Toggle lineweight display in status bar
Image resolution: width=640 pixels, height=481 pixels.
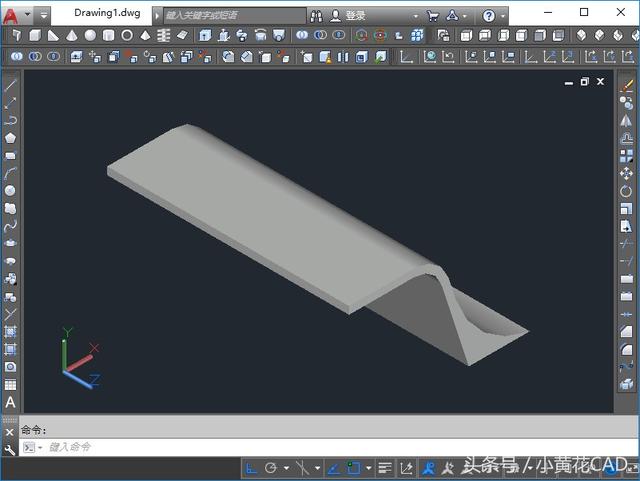385,467
